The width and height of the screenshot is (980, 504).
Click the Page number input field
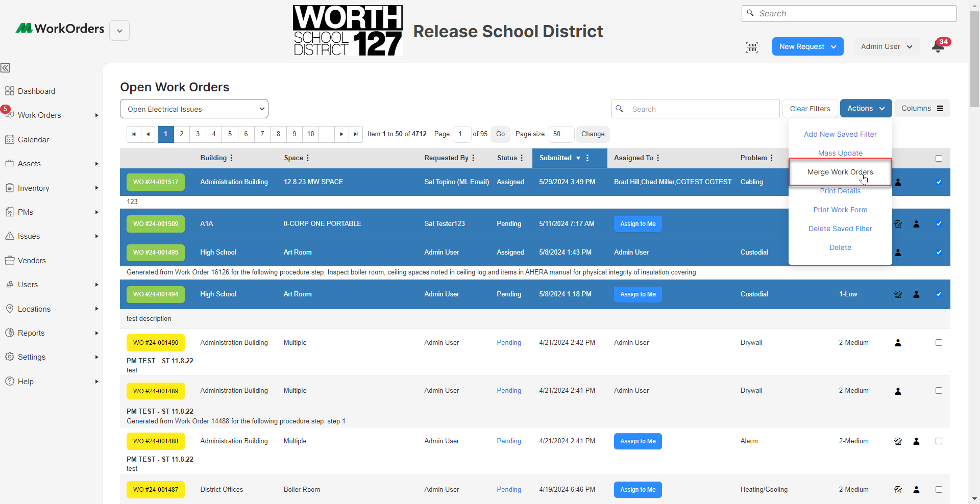point(462,134)
